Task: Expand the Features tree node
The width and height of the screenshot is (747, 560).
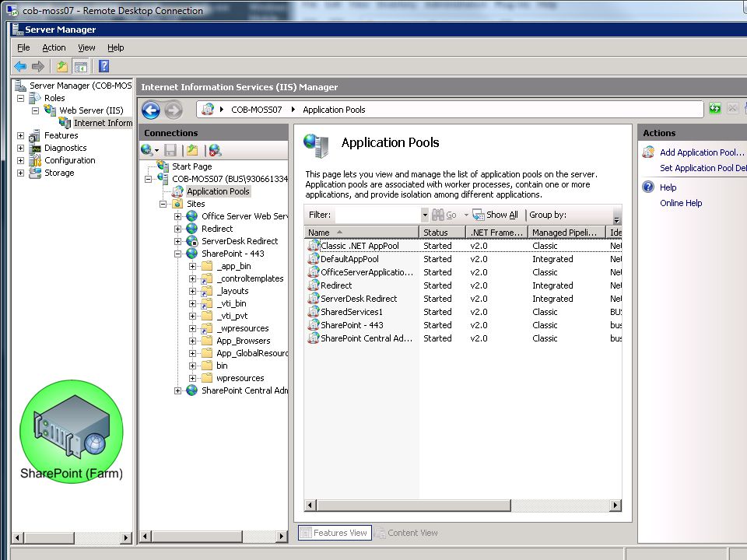Action: [20, 135]
